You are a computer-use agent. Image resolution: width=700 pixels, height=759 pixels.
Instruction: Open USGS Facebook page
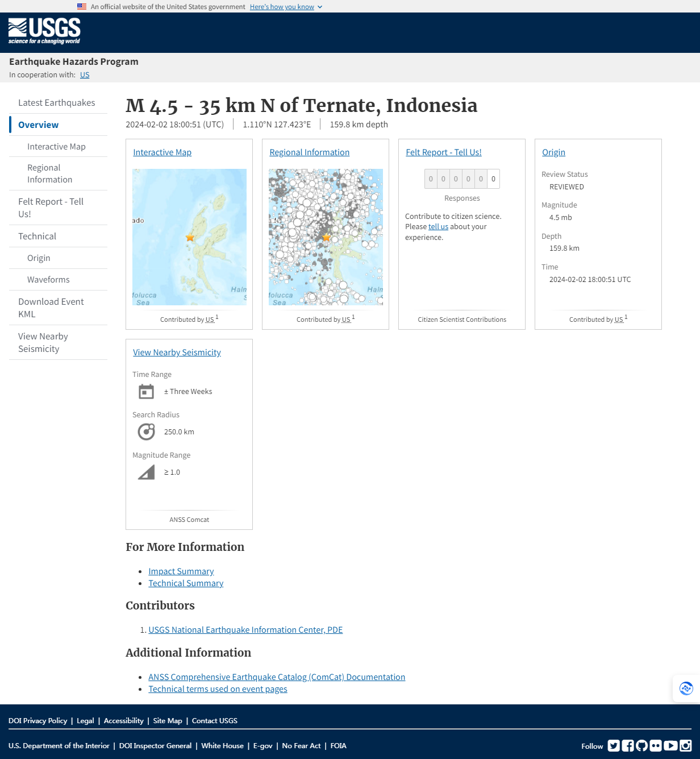[628, 745]
